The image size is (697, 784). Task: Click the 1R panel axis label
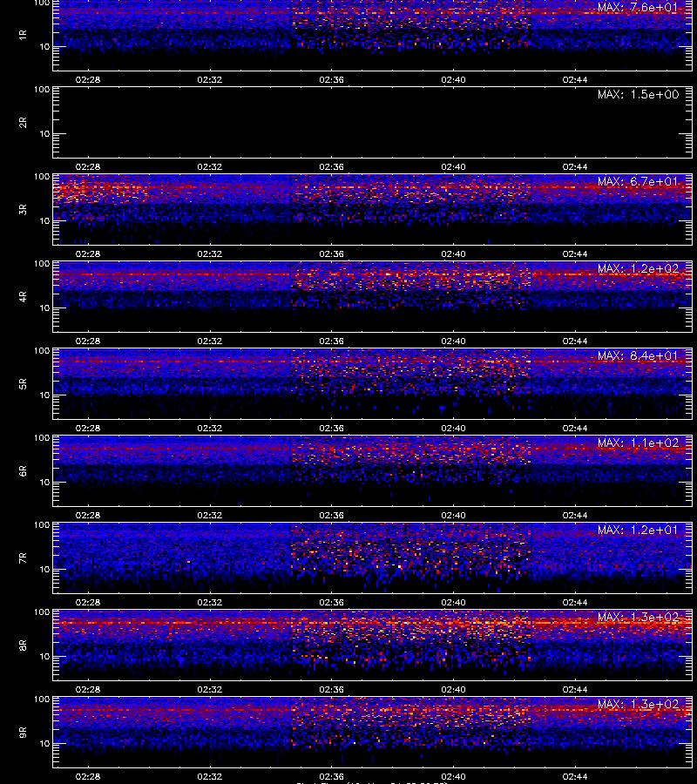23,35
